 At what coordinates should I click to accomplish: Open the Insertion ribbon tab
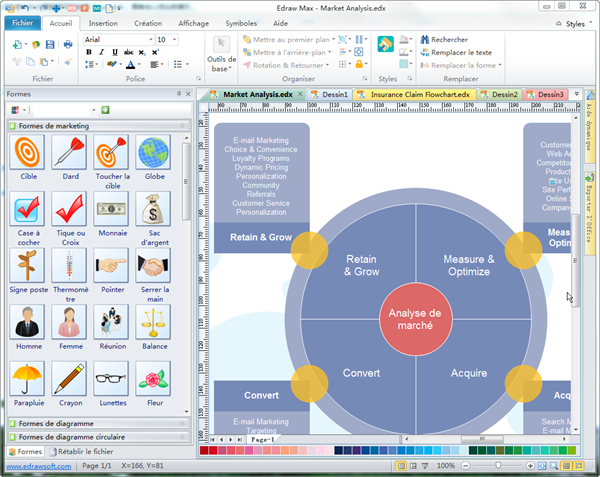[102, 22]
